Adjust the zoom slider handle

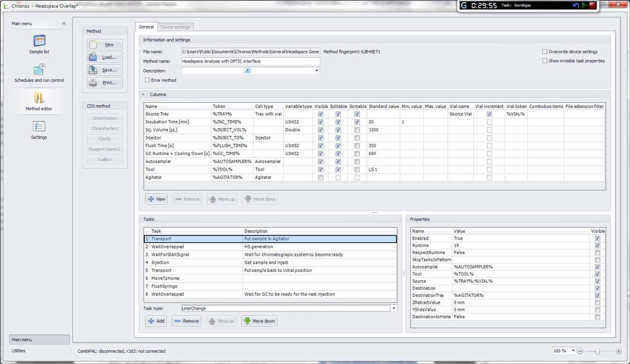(x=598, y=351)
